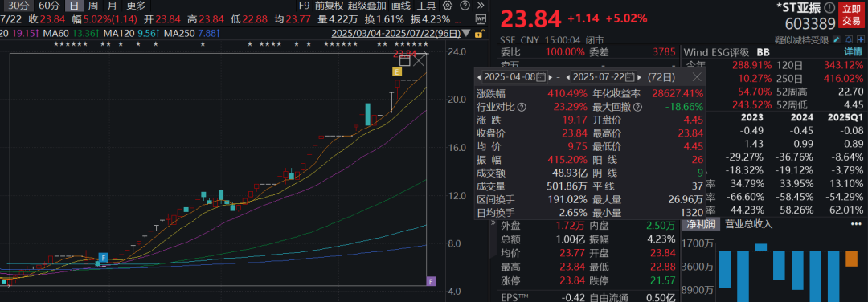Open calendar picker for 2025-07-22 end date
The width and height of the screenshot is (868, 302).
631,76
